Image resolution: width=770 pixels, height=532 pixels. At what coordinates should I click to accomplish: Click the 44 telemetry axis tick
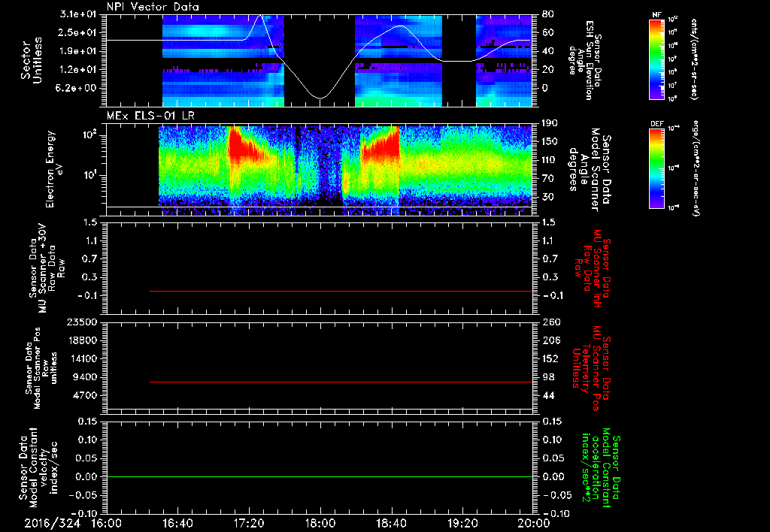click(548, 395)
